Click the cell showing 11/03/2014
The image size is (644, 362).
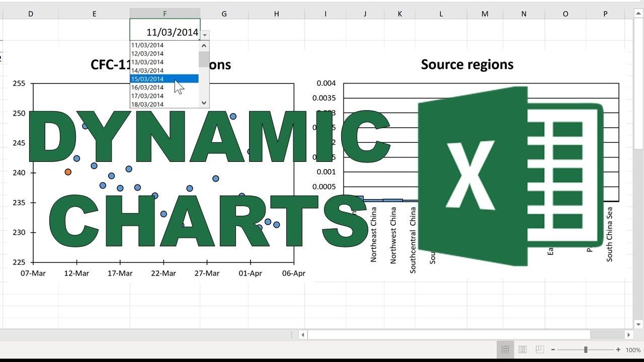(165, 30)
